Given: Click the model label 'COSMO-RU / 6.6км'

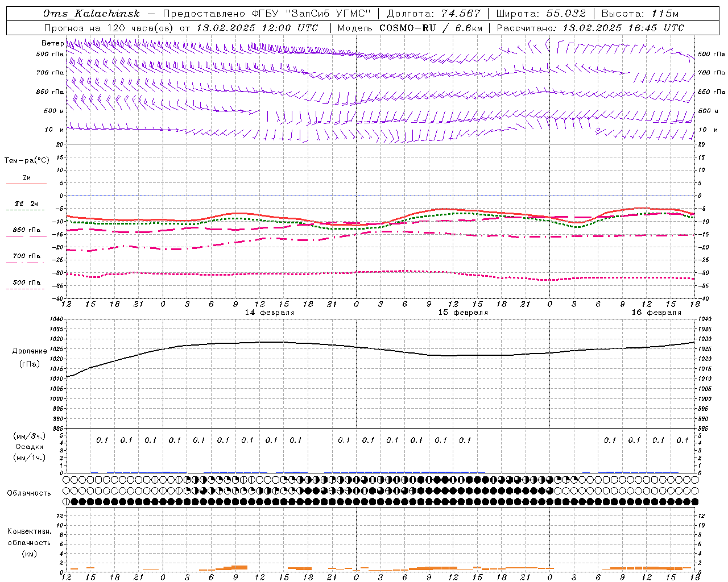Looking at the screenshot, I should [431, 28].
